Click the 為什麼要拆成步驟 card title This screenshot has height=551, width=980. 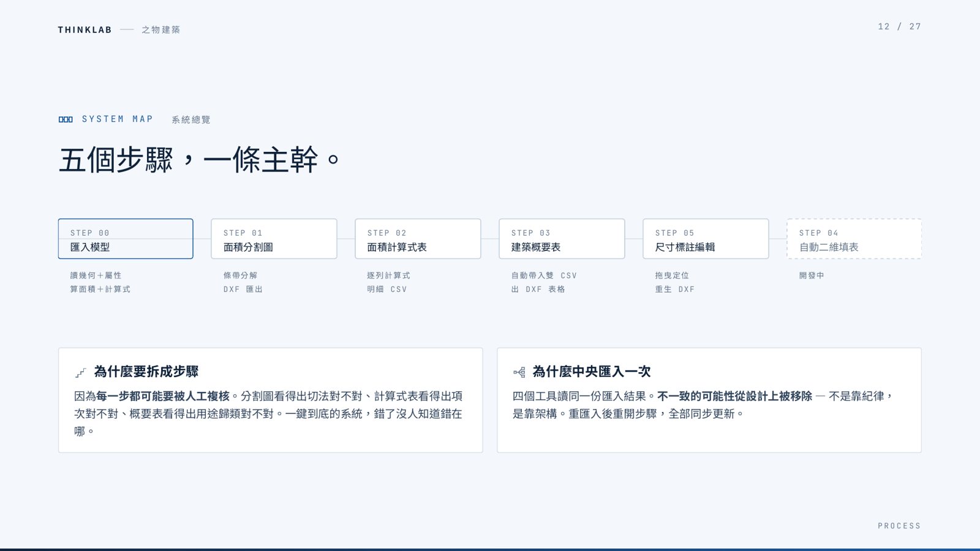[146, 372]
